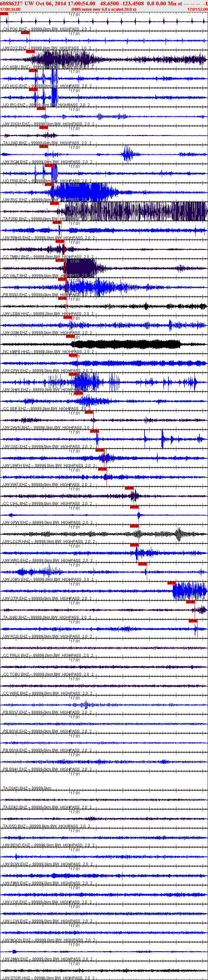208x980 pixels.
Task: Click the coordinates 48.6500 -123.4508
Action: point(122,3)
